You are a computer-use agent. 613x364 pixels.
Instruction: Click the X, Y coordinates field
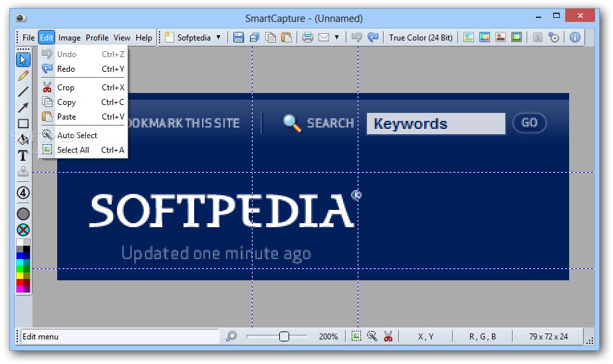pos(426,337)
